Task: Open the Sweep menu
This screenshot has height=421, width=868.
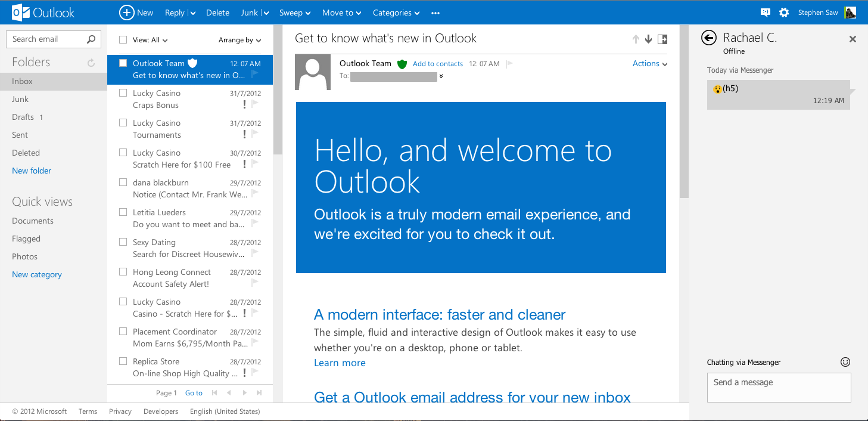Action: pyautogui.click(x=295, y=13)
